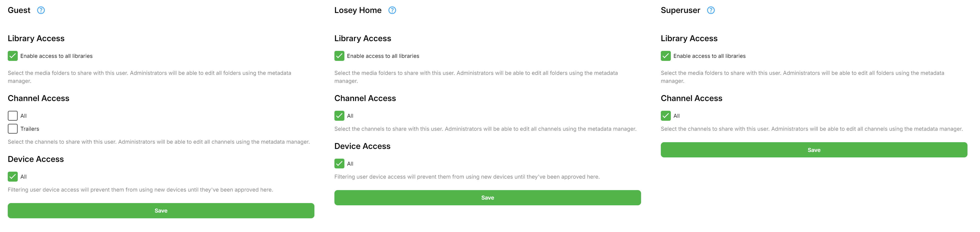Toggle Superuser's Channel Access All checkbox
This screenshot has width=980, height=232.
pyautogui.click(x=665, y=116)
